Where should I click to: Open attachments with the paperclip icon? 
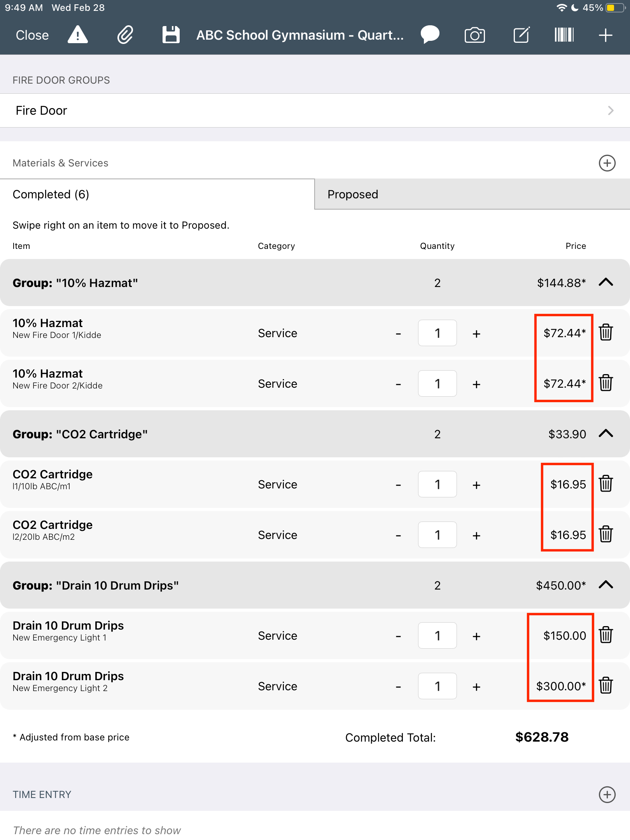pyautogui.click(x=125, y=35)
